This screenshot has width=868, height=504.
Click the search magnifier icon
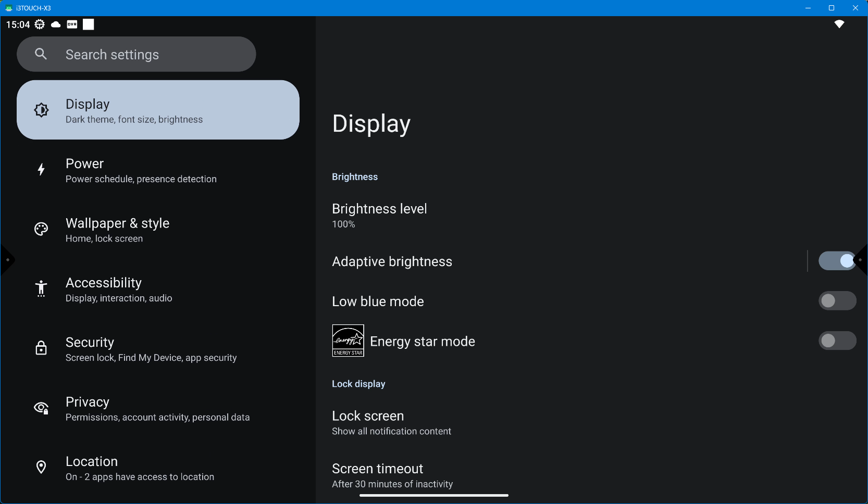tap(41, 54)
